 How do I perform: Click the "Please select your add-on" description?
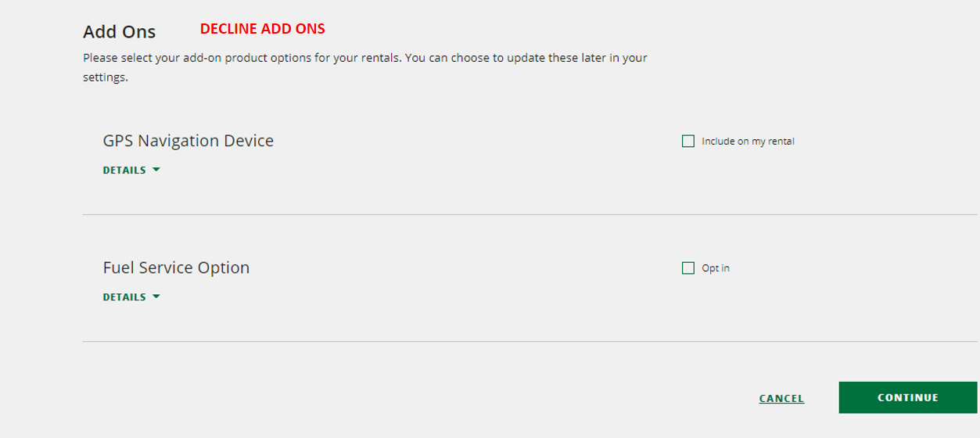(365, 67)
